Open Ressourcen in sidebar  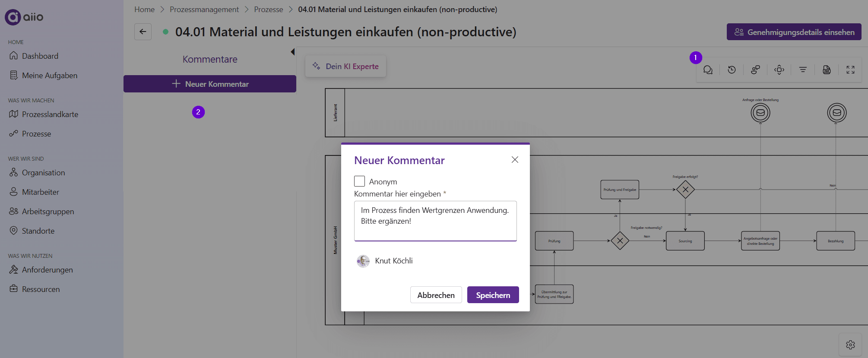point(41,289)
